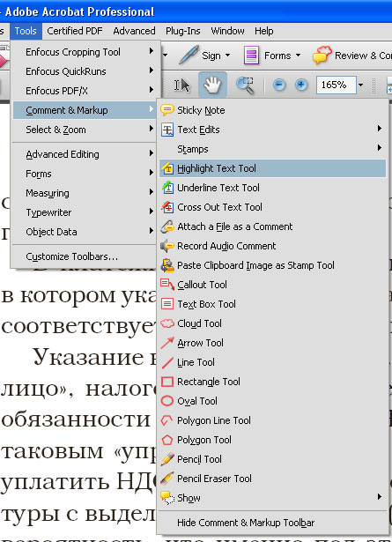392x542 pixels.
Task: Activate the Hand tool in toolbar
Action: (212, 85)
